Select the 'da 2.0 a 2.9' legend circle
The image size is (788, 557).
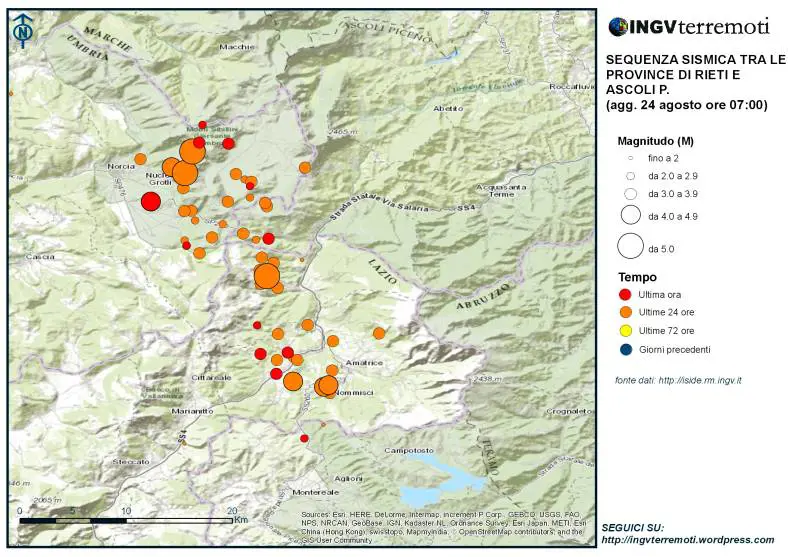[x=630, y=175]
